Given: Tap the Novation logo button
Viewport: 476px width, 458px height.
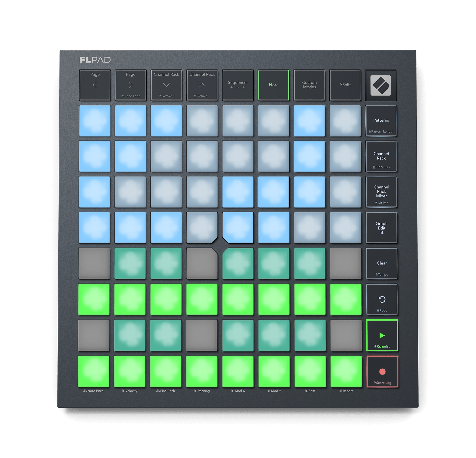Looking at the screenshot, I should pyautogui.click(x=381, y=85).
